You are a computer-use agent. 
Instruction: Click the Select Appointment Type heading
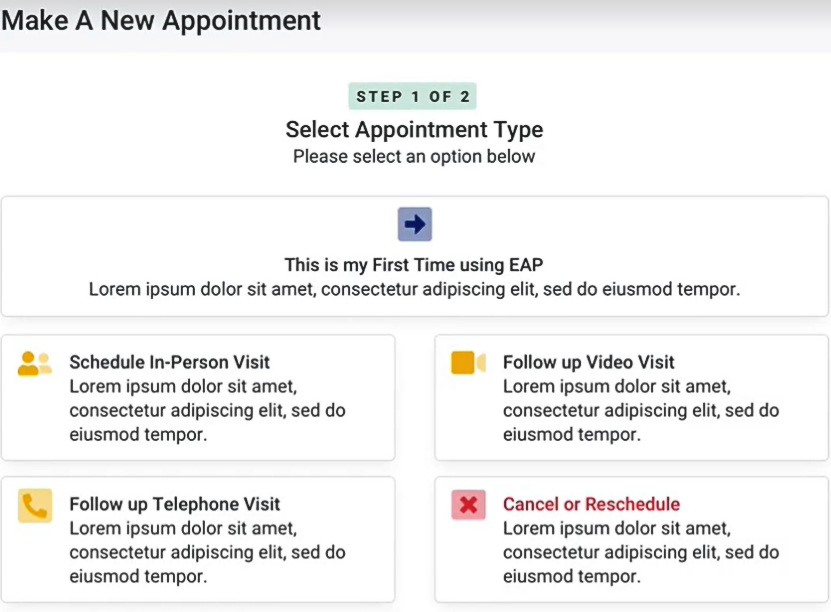point(414,129)
